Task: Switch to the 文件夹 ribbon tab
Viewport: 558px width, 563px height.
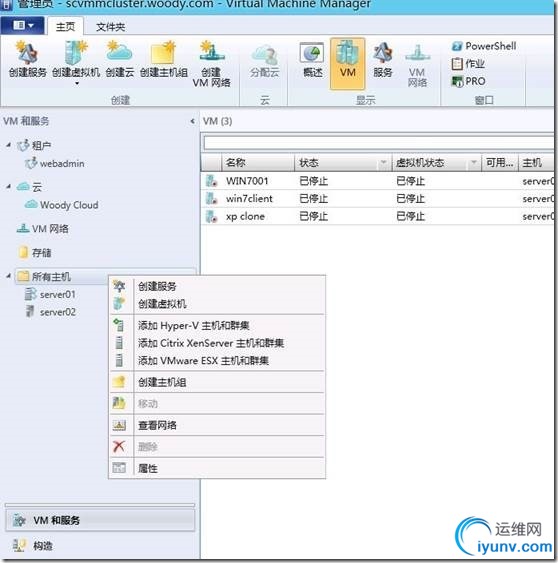Action: click(110, 27)
